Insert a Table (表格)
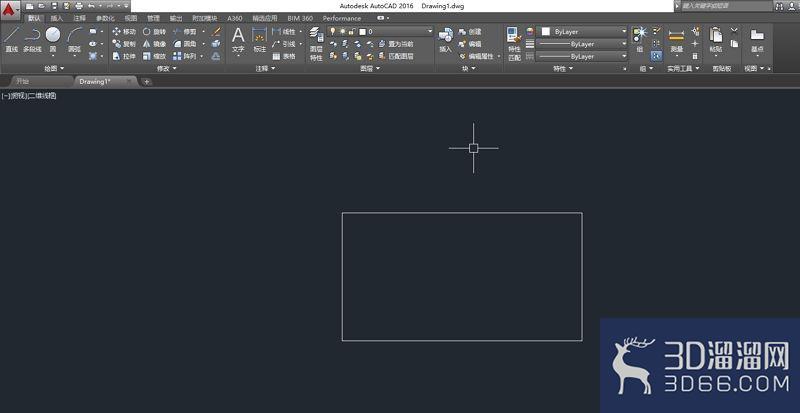The width and height of the screenshot is (800, 413). 284,56
